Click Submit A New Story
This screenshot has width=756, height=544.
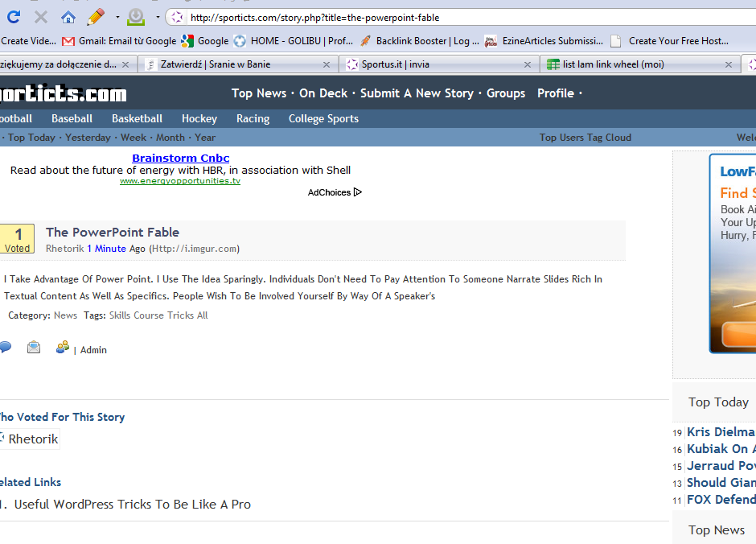[417, 93]
